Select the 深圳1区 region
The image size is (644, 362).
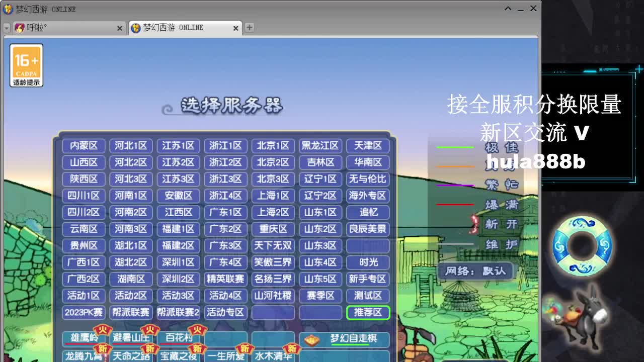click(178, 262)
